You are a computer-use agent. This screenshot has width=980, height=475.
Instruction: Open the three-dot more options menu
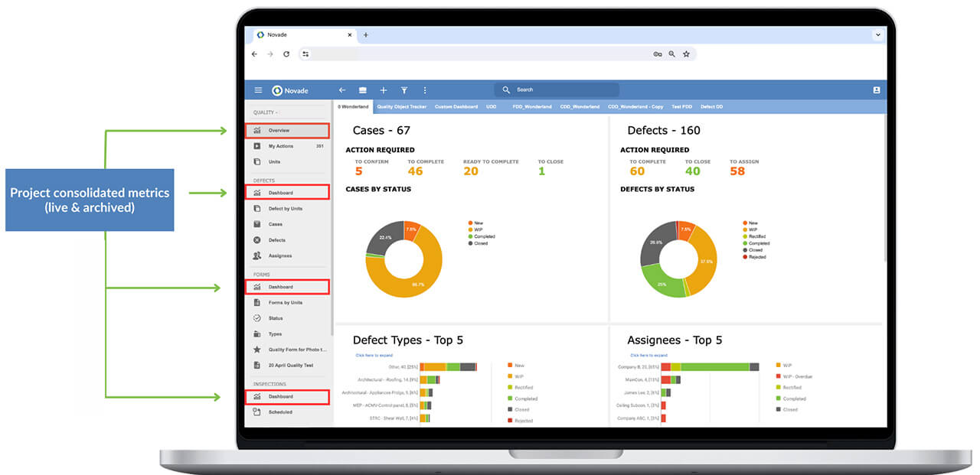pos(425,90)
